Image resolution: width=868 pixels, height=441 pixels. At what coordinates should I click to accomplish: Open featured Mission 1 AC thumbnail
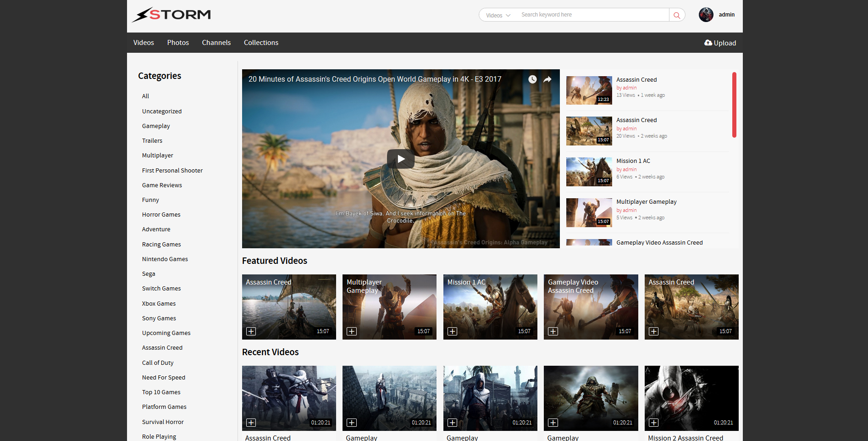pyautogui.click(x=490, y=307)
